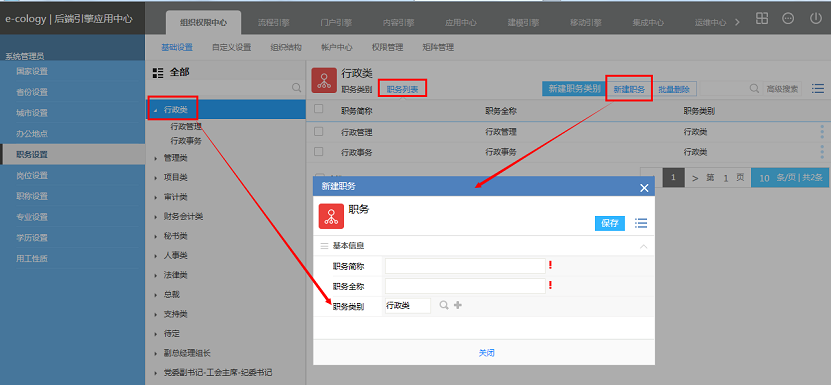The image size is (831, 385).
Task: Click the plus icon beside 职务类别 field
Action: pyautogui.click(x=458, y=305)
